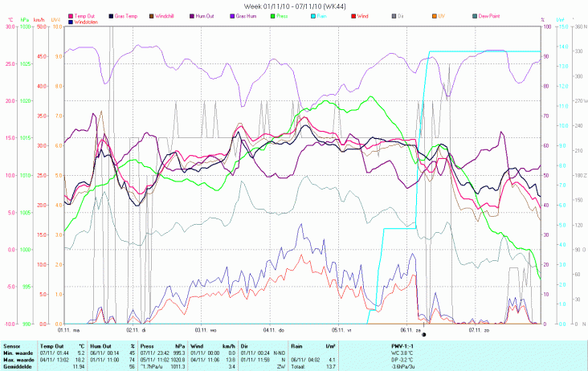Click the 'Press' column header in the table
Image resolution: width=588 pixels, height=371 pixels.
147,346
